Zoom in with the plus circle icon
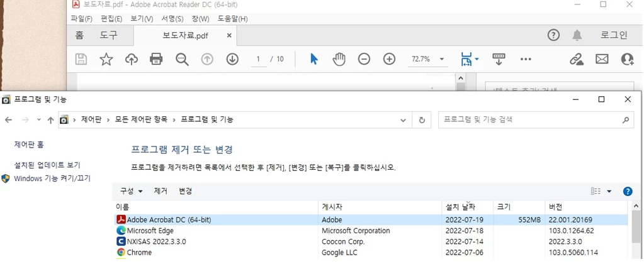 click(x=389, y=60)
